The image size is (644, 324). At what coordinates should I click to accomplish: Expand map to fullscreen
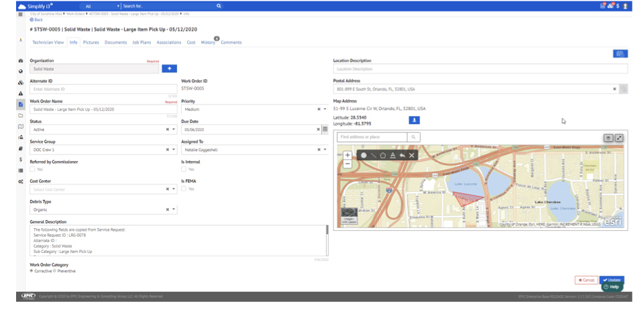point(619,138)
